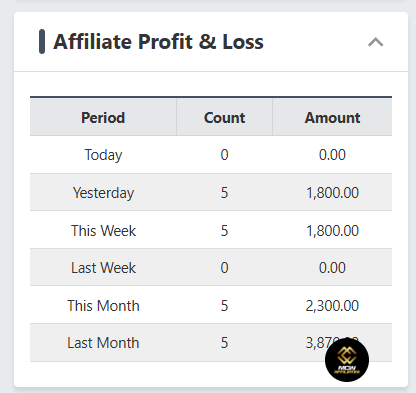This screenshot has width=416, height=393.
Task: Select the Yesterday row label
Action: coord(103,193)
